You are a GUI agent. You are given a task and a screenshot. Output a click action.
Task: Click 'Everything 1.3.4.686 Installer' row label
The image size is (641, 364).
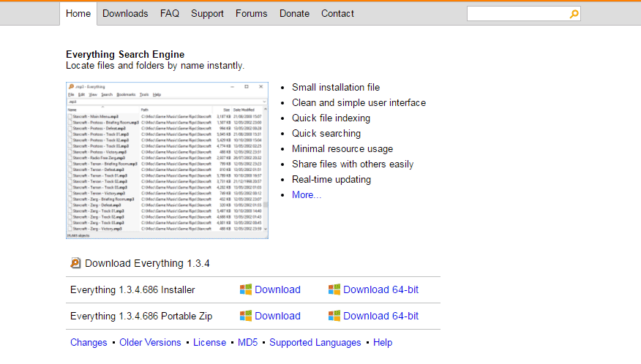[132, 289]
